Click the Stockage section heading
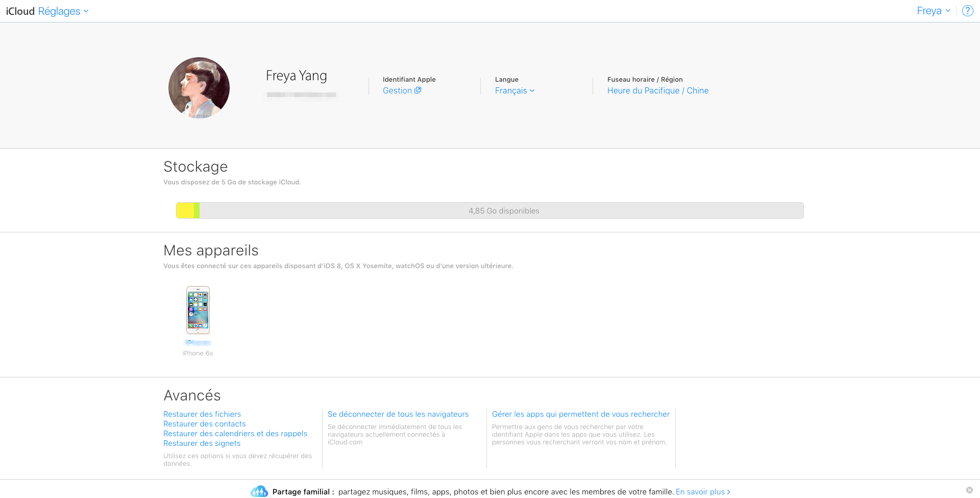This screenshot has width=980, height=498. point(195,167)
